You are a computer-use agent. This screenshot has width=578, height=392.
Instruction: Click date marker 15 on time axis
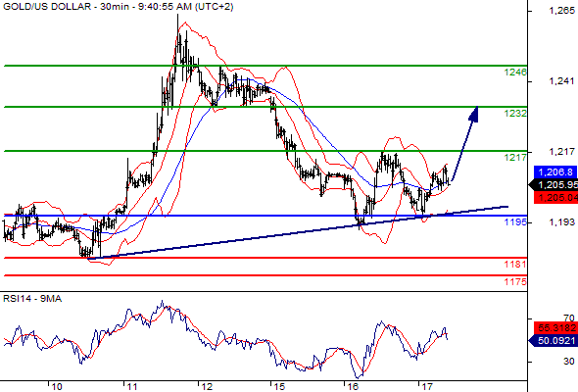tap(279, 387)
